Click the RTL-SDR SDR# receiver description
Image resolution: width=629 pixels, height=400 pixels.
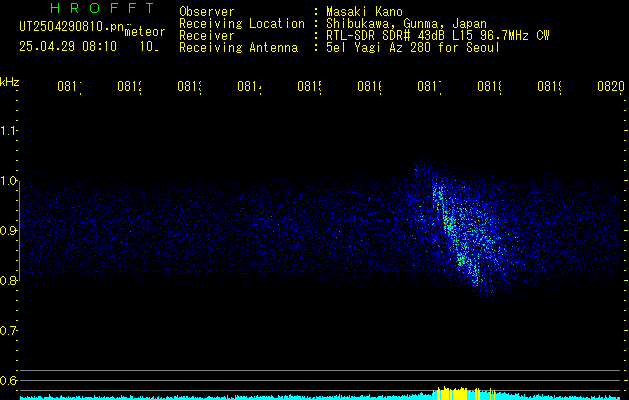click(x=437, y=36)
